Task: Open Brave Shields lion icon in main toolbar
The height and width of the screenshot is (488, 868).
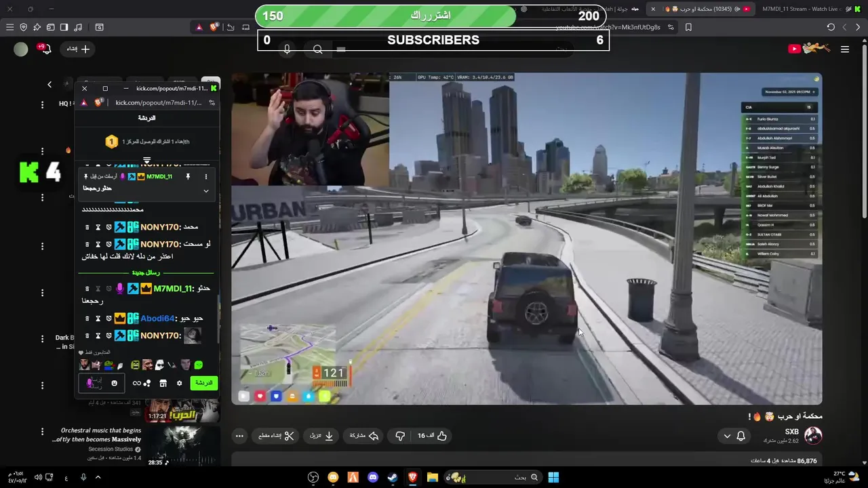Action: pyautogui.click(x=214, y=27)
